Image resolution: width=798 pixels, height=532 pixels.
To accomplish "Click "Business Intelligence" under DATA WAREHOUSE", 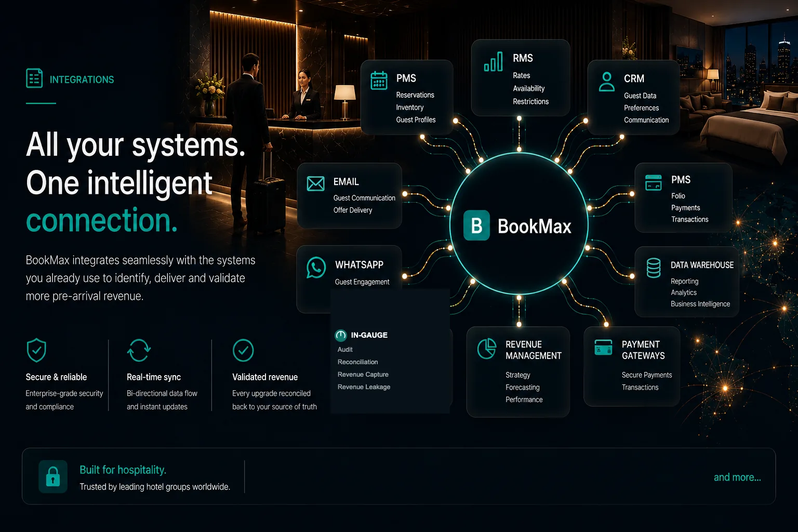I will click(x=700, y=304).
